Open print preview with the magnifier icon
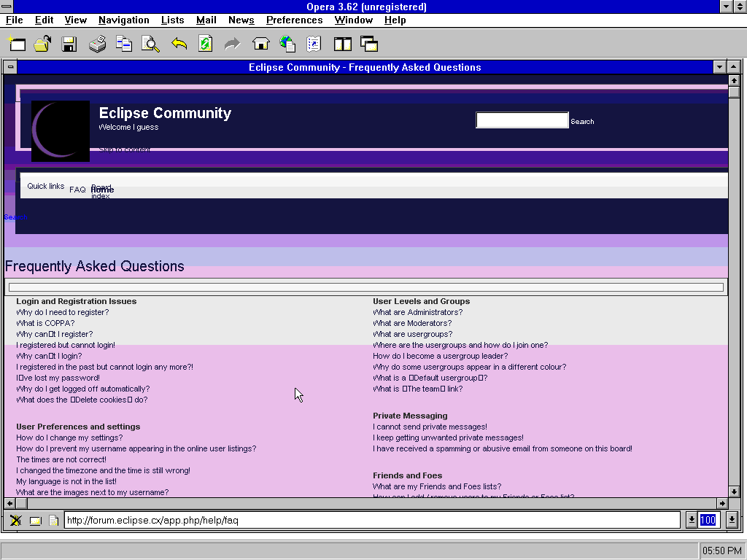The height and width of the screenshot is (560, 747). [150, 44]
